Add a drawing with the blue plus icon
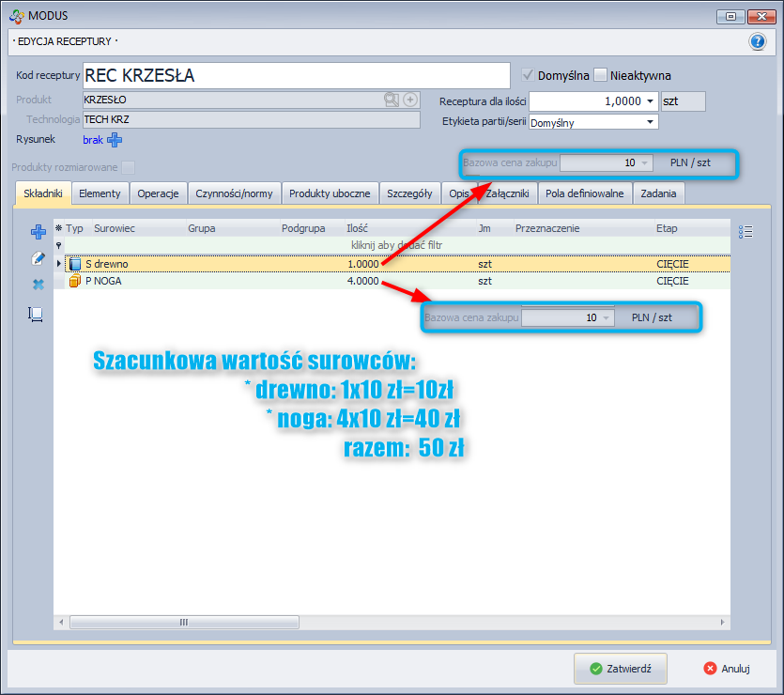 tap(115, 140)
